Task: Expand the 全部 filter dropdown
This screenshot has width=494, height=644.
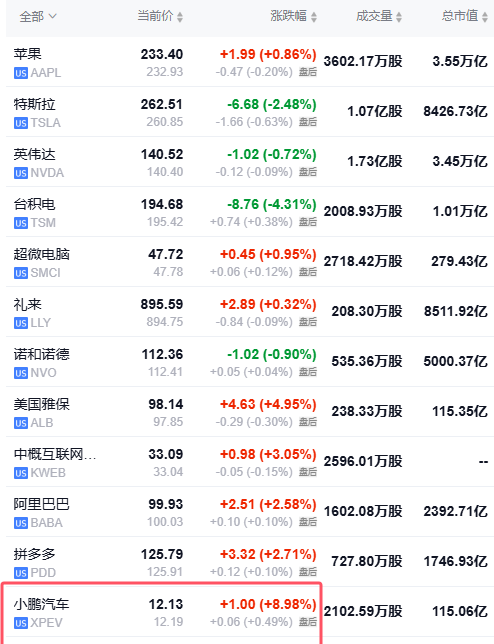Action: pyautogui.click(x=38, y=16)
